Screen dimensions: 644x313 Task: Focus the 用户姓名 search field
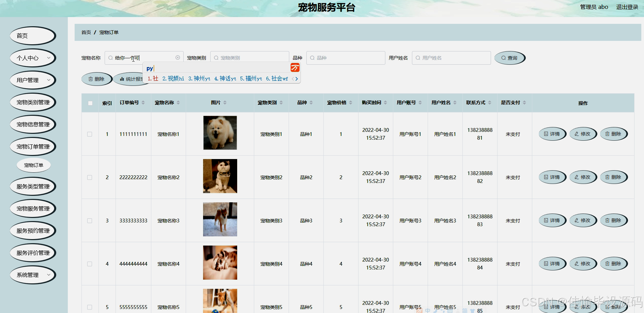click(451, 58)
